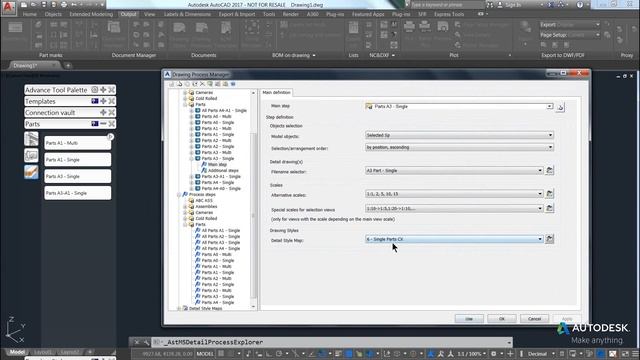The width and height of the screenshot is (640, 360).
Task: Click Parts A3 - Single in the Parts palette
Action: pos(78,176)
